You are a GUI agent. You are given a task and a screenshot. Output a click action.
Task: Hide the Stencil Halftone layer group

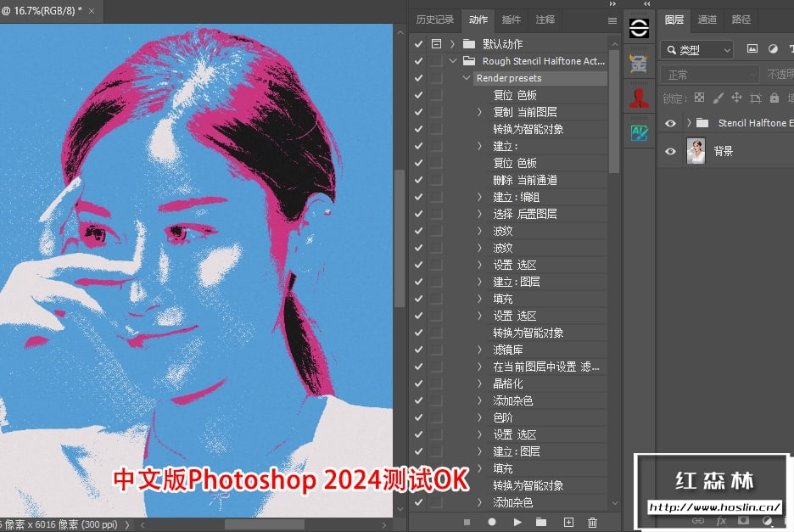(670, 123)
